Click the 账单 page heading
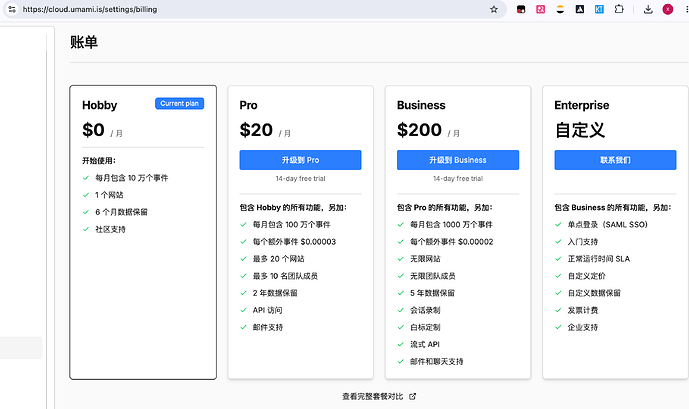The image size is (689, 409). (83, 42)
